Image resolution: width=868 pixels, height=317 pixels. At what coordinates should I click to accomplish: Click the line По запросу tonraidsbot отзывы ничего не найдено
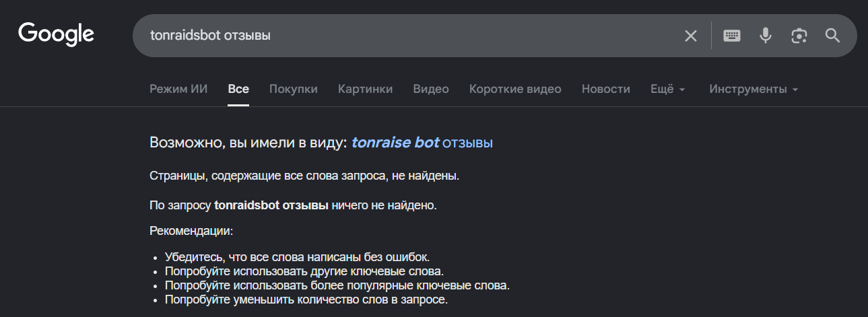click(x=293, y=205)
